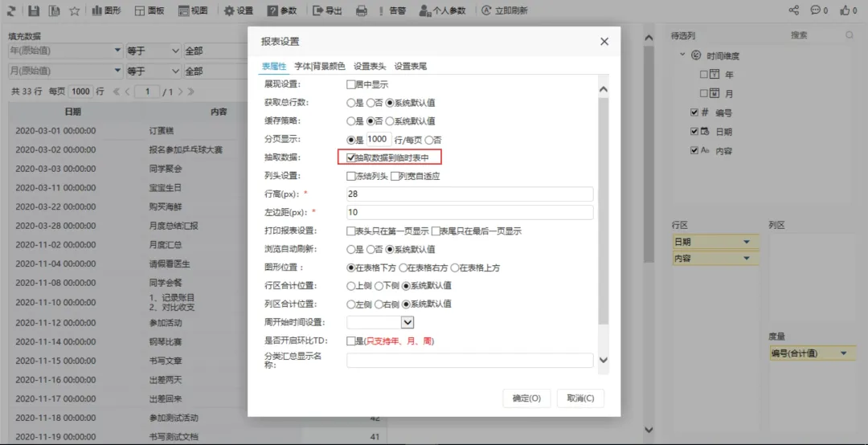Open the 编号(合计值) measure dropdown
Image resolution: width=868 pixels, height=445 pixels.
pyautogui.click(x=844, y=353)
